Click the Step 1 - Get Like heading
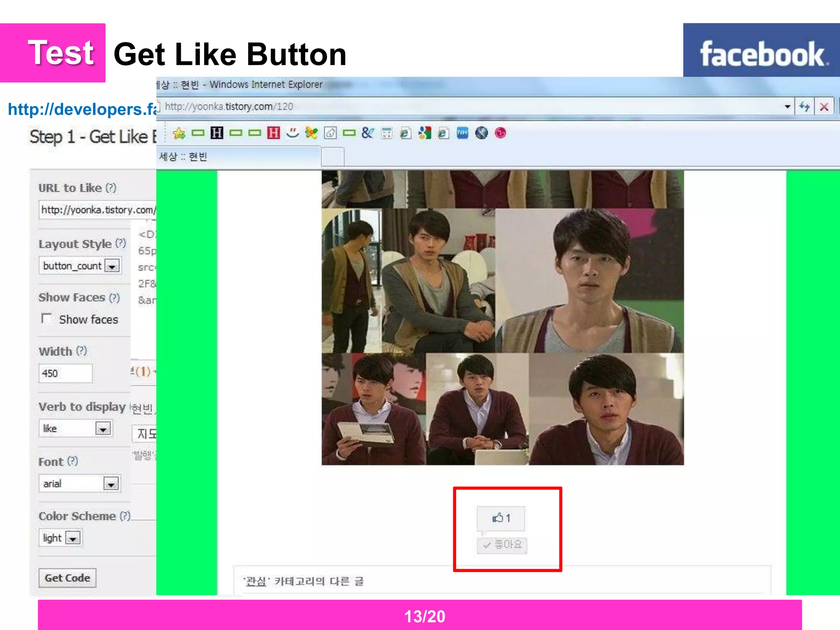The height and width of the screenshot is (630, 840). click(x=93, y=137)
